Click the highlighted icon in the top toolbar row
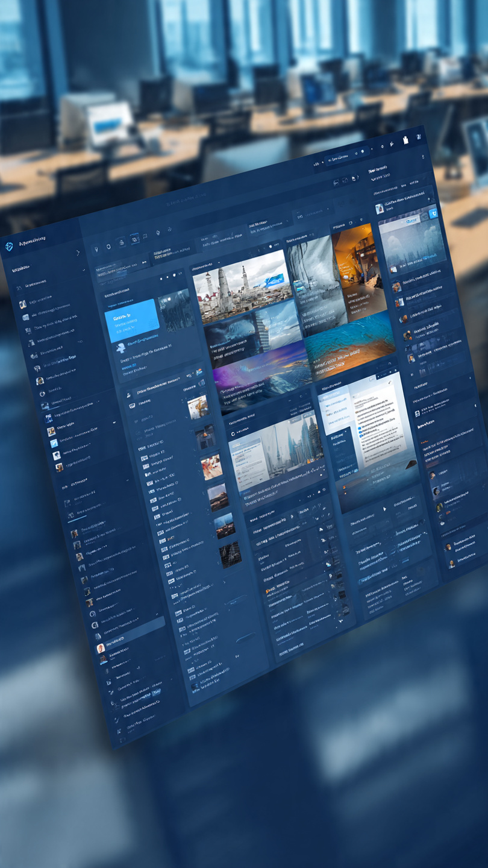The image size is (488, 868). [x=134, y=239]
